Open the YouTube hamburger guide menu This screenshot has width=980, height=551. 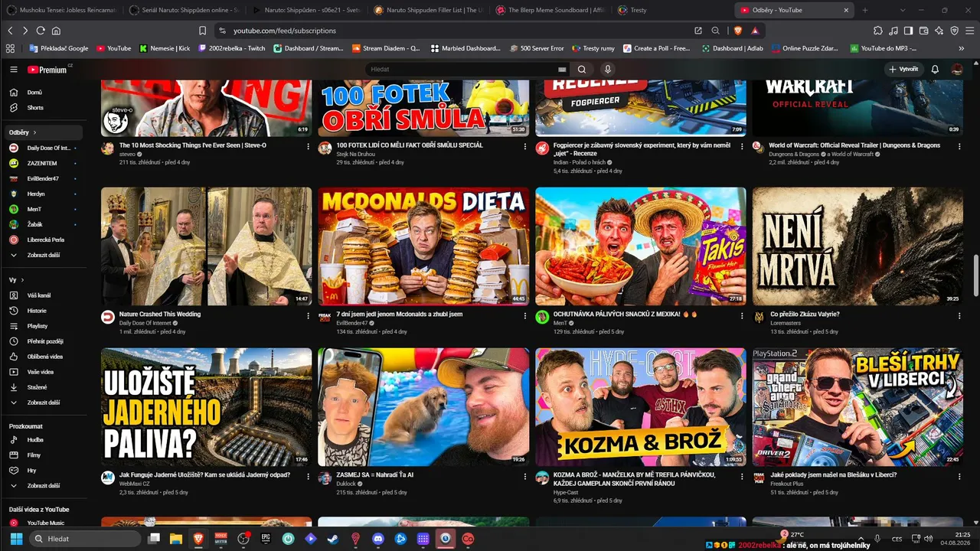pos(14,70)
